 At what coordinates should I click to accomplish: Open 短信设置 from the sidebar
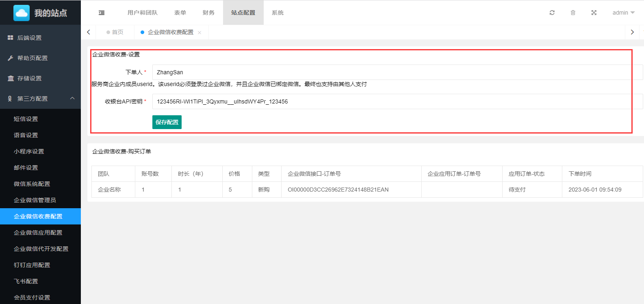(x=26, y=119)
